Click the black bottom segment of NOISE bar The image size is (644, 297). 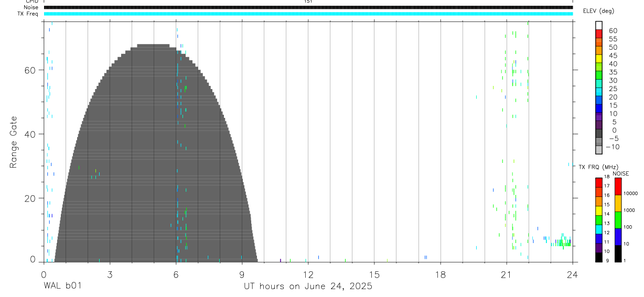point(618,254)
